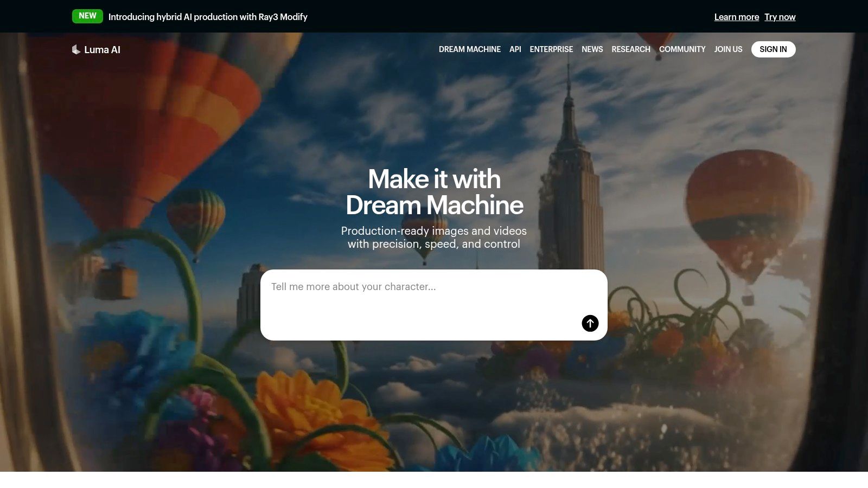Open the Enterprise menu item
The image size is (868, 488).
[x=551, y=49]
